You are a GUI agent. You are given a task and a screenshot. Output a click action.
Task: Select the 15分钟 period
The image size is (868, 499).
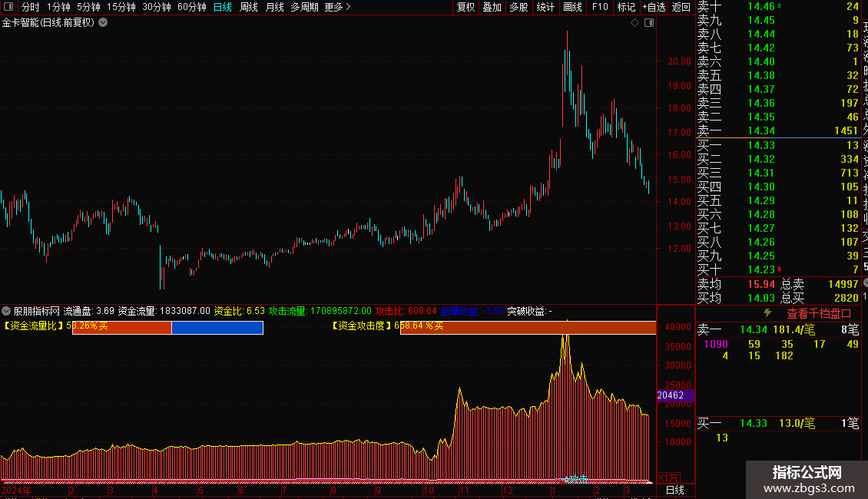pyautogui.click(x=121, y=7)
